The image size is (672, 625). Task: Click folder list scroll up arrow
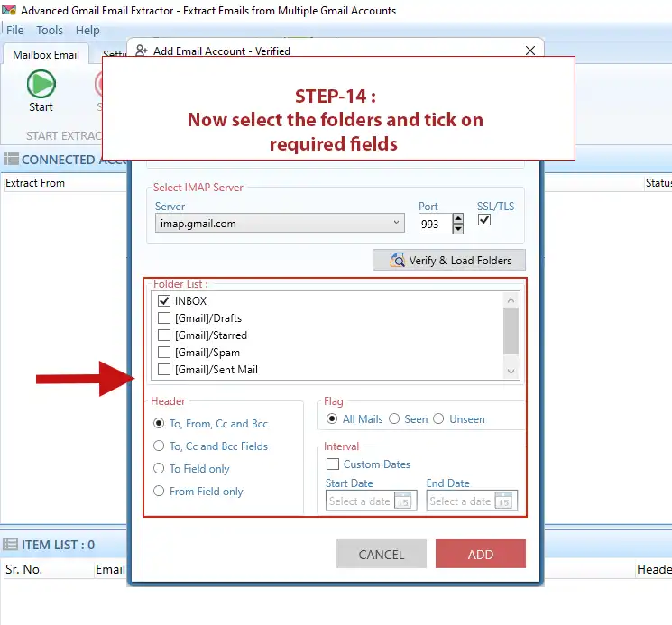[x=511, y=300]
